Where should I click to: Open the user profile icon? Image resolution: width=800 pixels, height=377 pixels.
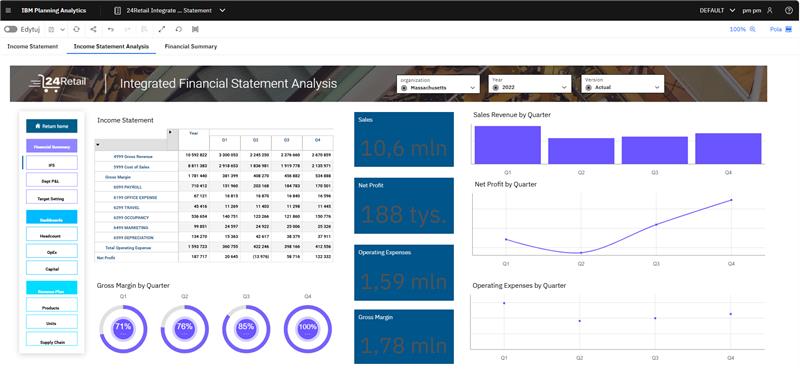[x=770, y=10]
